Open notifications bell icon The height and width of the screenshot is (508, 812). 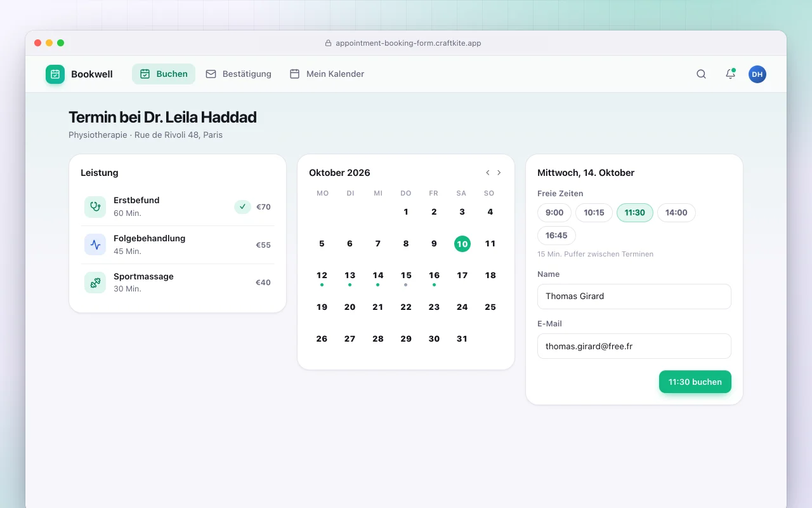730,74
